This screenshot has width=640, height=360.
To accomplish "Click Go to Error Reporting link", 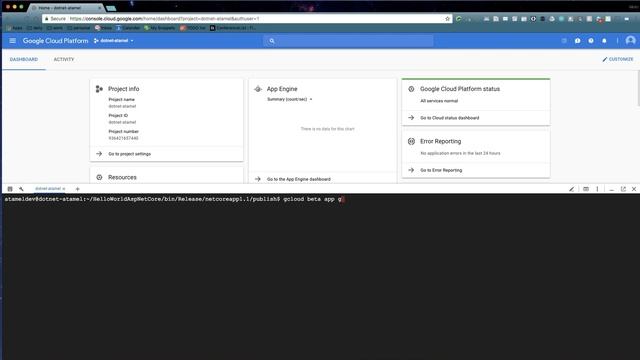I will tap(441, 170).
